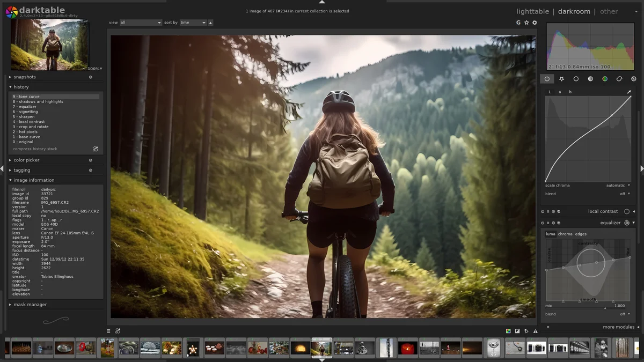Toggle the gamut check warning icon
Image resolution: width=644 pixels, height=362 pixels.
[x=535, y=331]
